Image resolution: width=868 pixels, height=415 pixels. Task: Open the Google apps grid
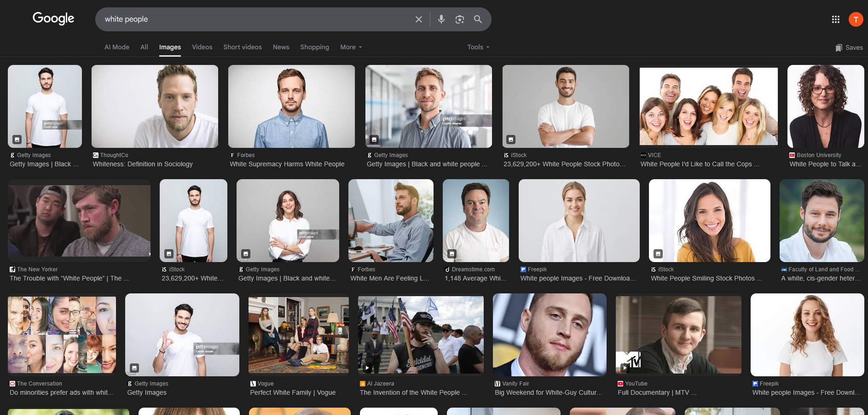pyautogui.click(x=836, y=19)
